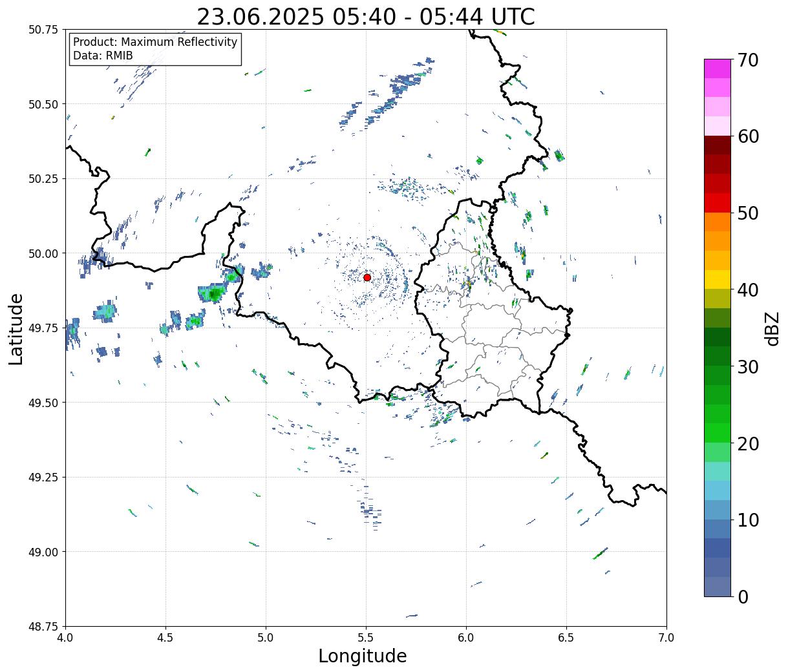Click the colorbar tick label 10
788x672 pixels.
747,520
